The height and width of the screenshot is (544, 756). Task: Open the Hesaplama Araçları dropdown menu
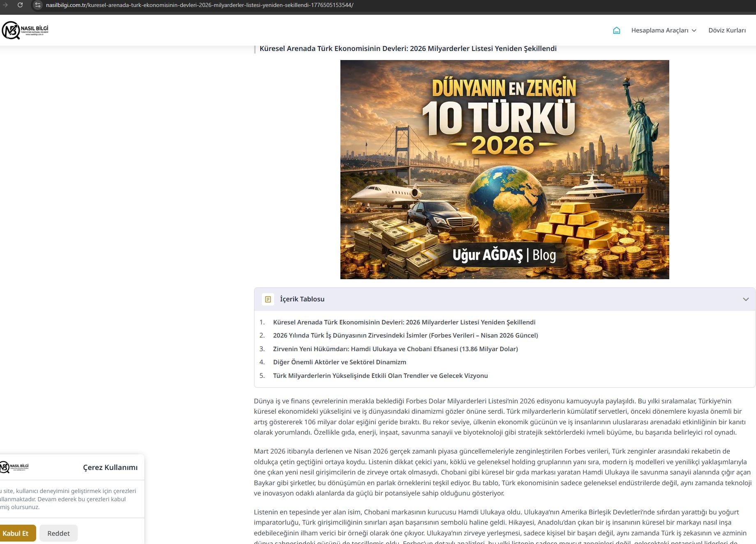pos(664,30)
